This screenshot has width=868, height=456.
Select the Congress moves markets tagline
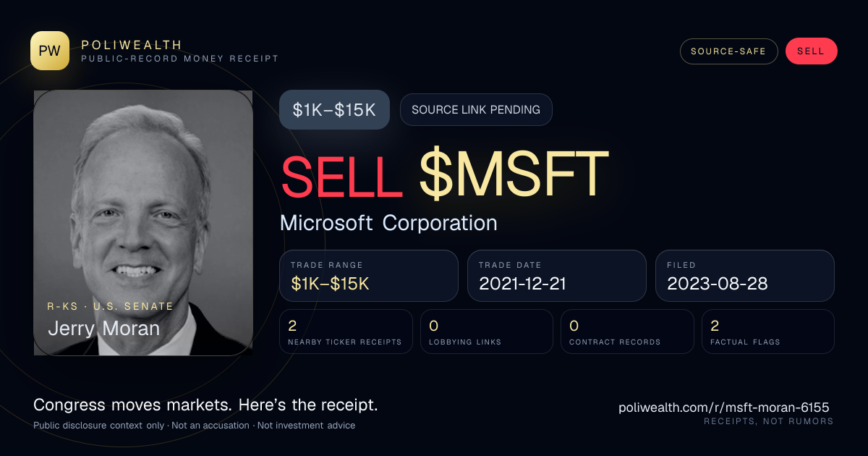pyautogui.click(x=205, y=405)
